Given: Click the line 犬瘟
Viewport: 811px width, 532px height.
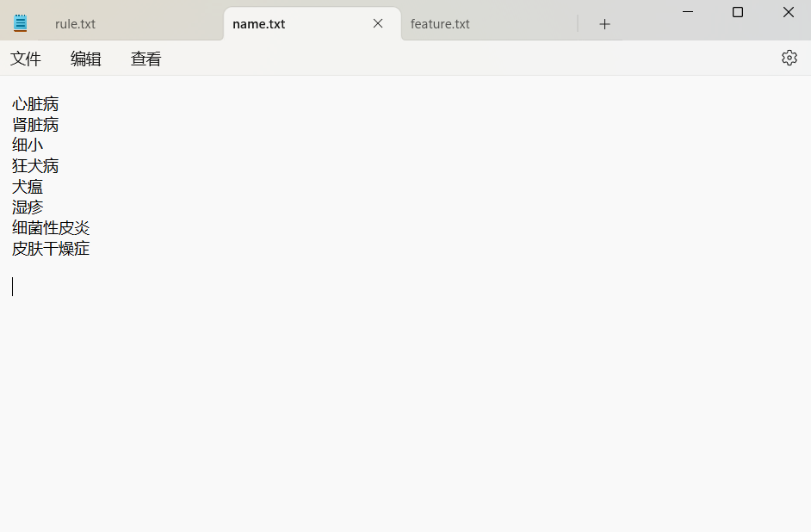Looking at the screenshot, I should 28,187.
